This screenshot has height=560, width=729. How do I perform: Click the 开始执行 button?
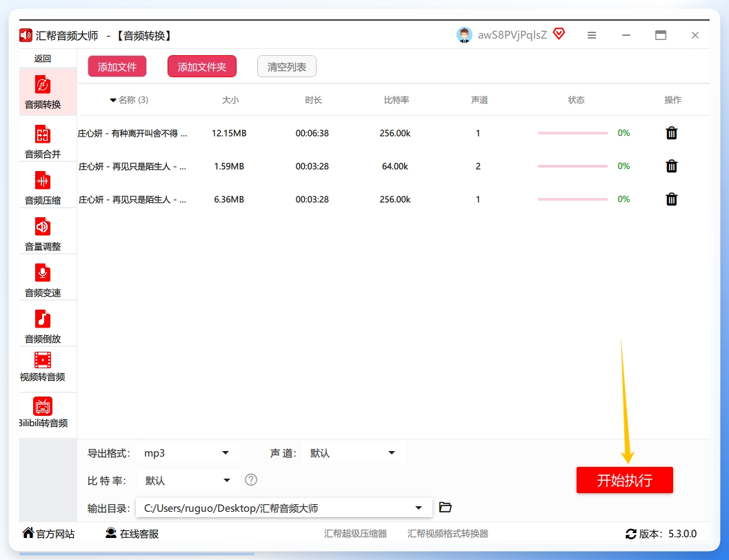624,480
